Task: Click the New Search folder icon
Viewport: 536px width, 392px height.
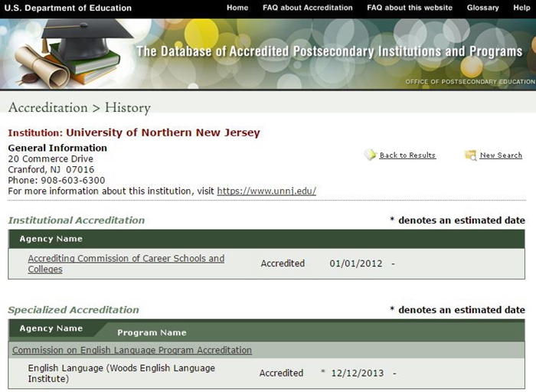Action: [x=471, y=155]
